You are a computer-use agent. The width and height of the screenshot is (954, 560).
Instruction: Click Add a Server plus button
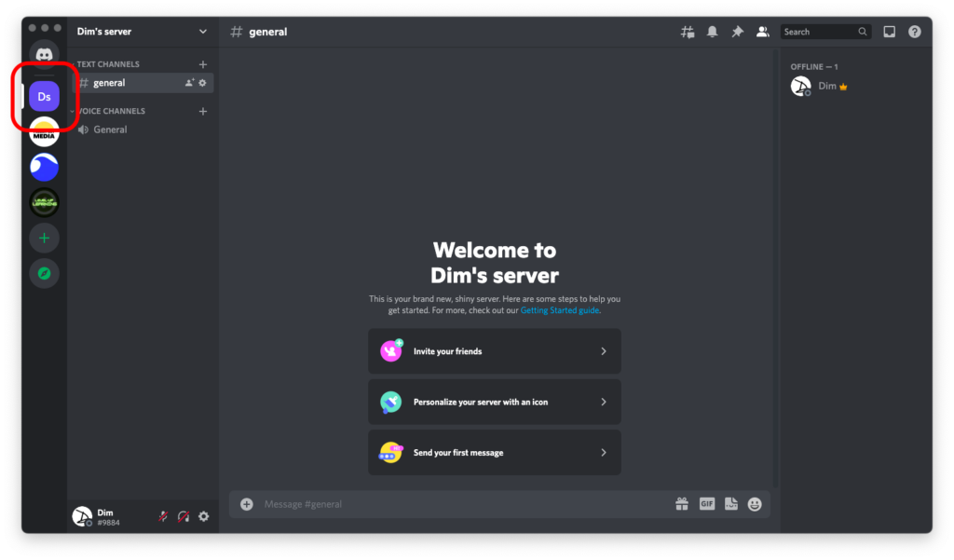[44, 238]
